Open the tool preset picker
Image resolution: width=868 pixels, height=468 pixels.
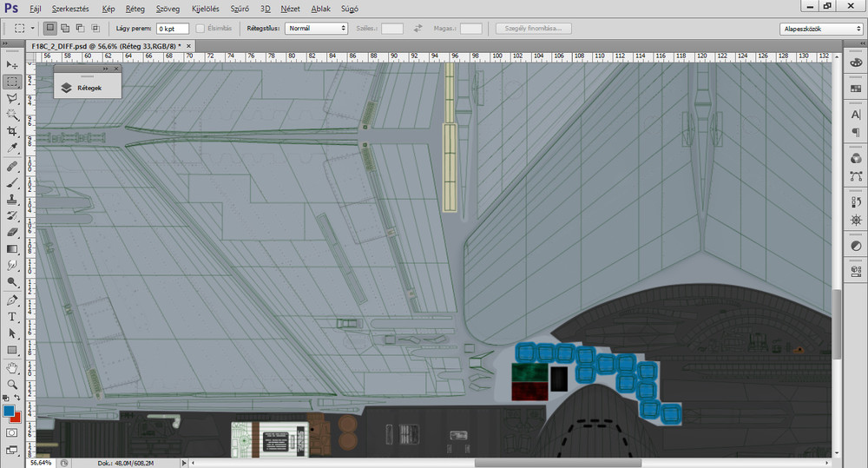click(x=23, y=29)
